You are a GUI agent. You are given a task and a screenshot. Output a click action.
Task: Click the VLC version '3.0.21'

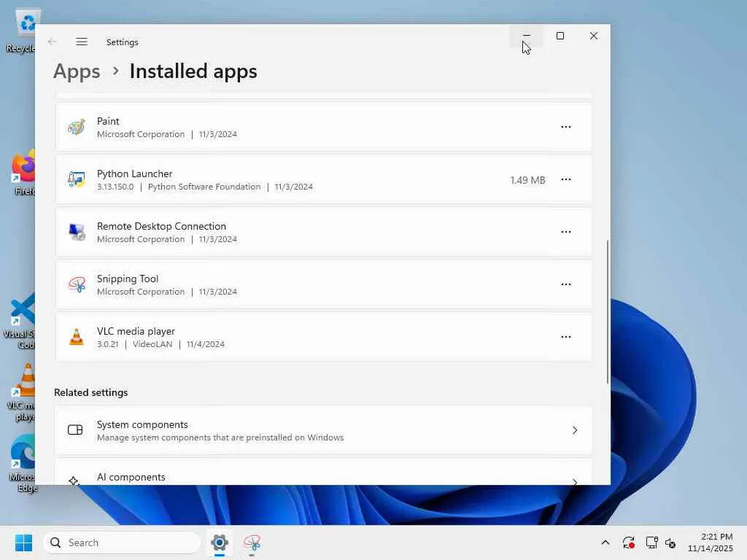click(x=108, y=344)
